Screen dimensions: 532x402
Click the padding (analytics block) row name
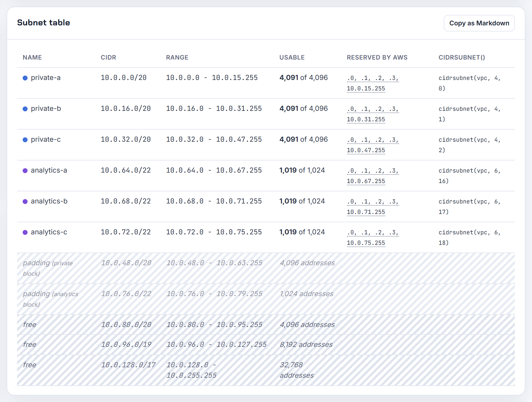tap(50, 299)
